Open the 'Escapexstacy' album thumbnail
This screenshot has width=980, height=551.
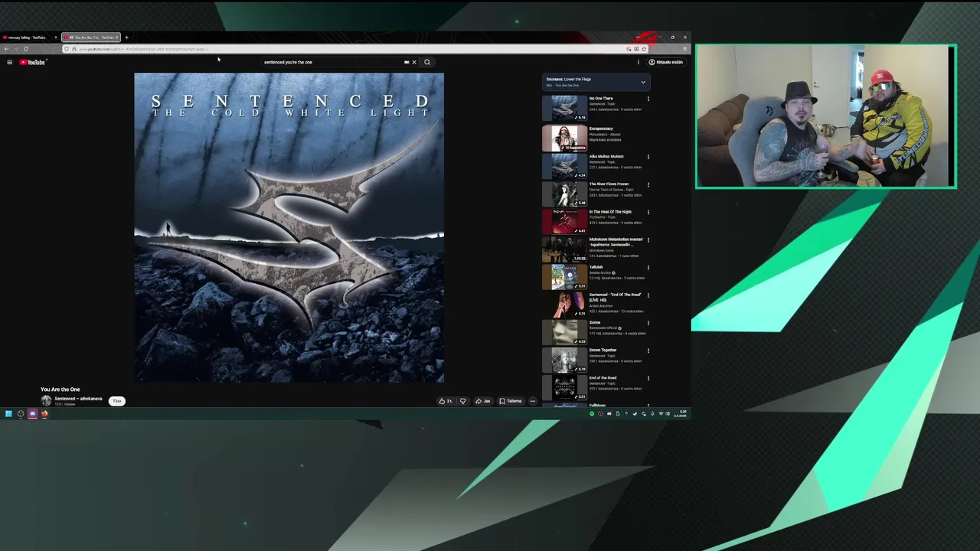(x=564, y=139)
